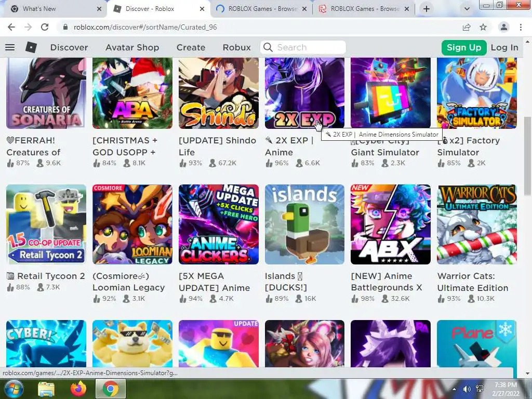This screenshot has height=399, width=532.
Task: Open Plane game thumbnail in bottom row
Action: pyautogui.click(x=477, y=344)
